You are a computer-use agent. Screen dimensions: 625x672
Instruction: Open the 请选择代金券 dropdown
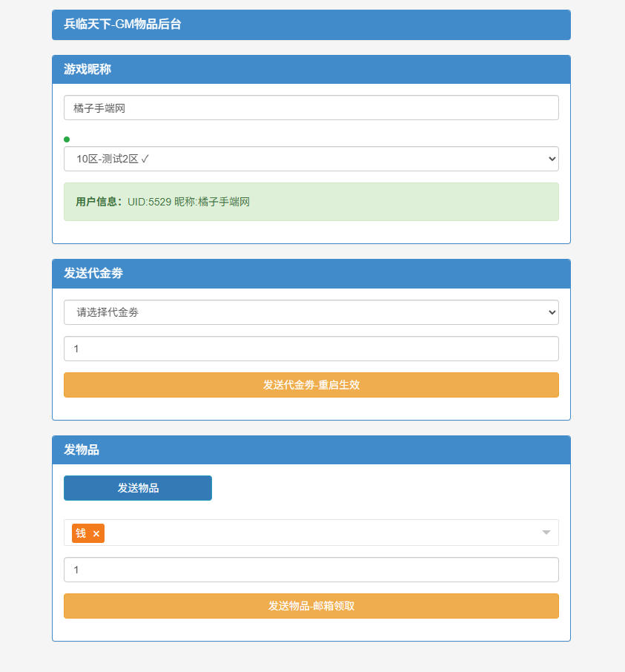coord(311,312)
